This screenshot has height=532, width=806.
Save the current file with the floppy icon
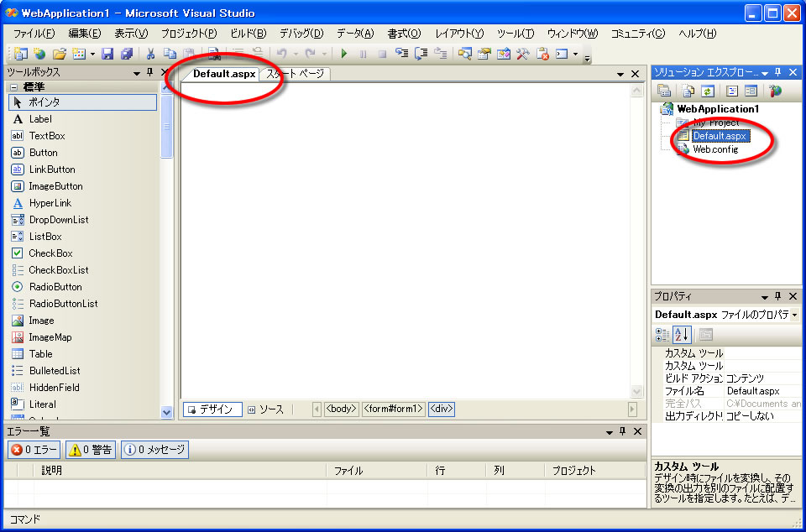pyautogui.click(x=107, y=54)
